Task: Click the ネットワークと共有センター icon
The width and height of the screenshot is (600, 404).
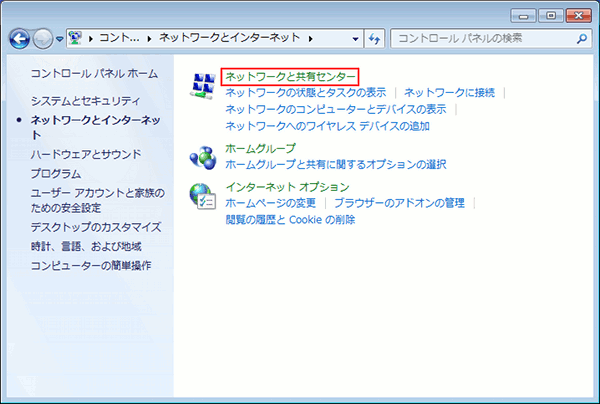Action: click(202, 86)
